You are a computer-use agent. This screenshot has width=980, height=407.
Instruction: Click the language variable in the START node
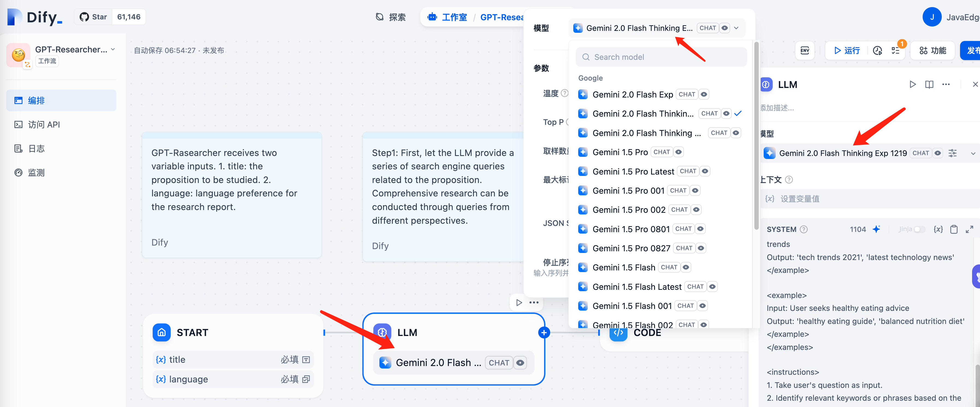click(x=233, y=379)
